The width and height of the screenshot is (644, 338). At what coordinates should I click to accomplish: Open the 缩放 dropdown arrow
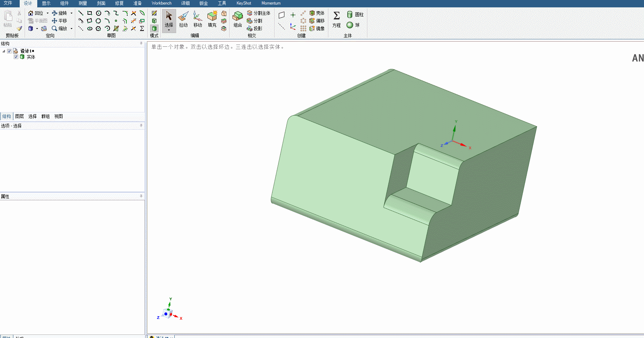(71, 28)
